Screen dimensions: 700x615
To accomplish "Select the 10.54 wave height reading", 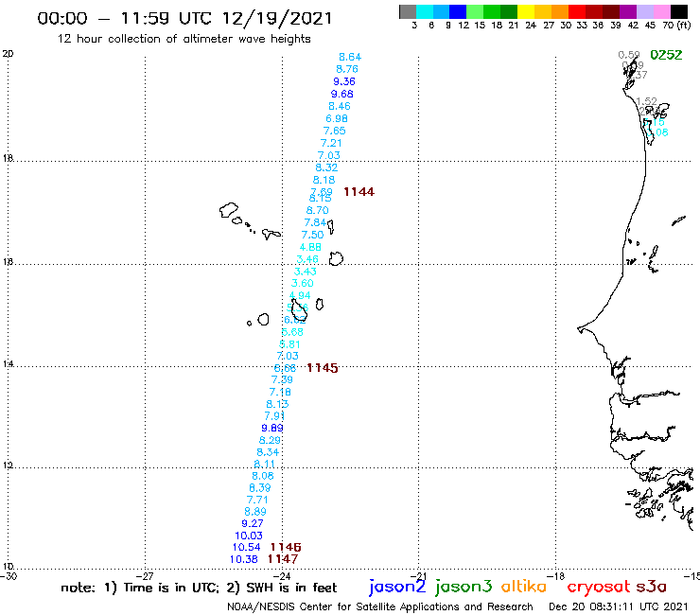I will click(x=247, y=548).
